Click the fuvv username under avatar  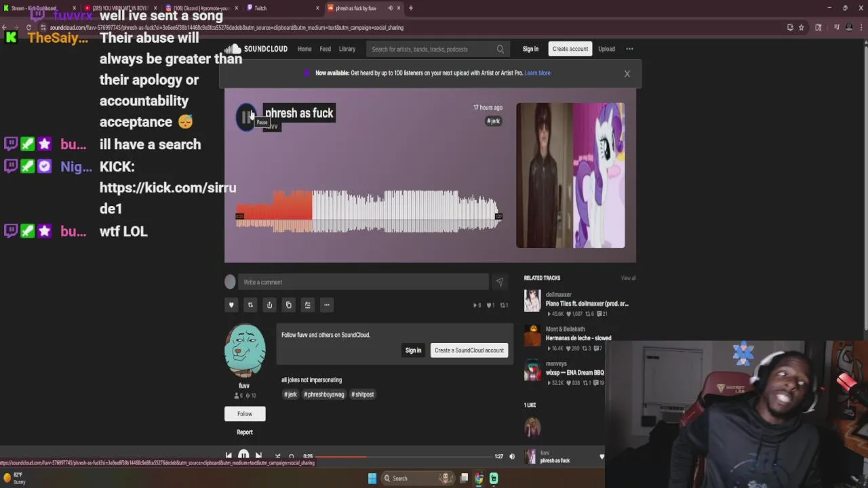click(244, 386)
